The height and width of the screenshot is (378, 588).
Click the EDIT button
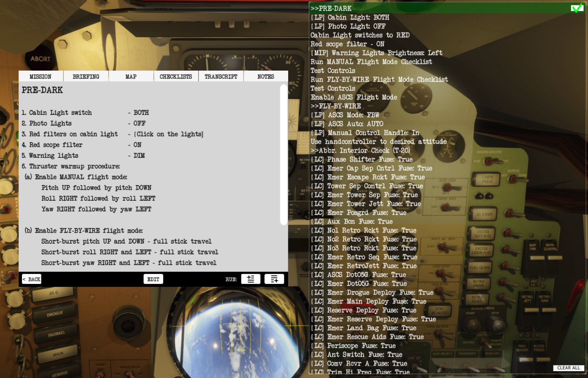[x=153, y=279]
